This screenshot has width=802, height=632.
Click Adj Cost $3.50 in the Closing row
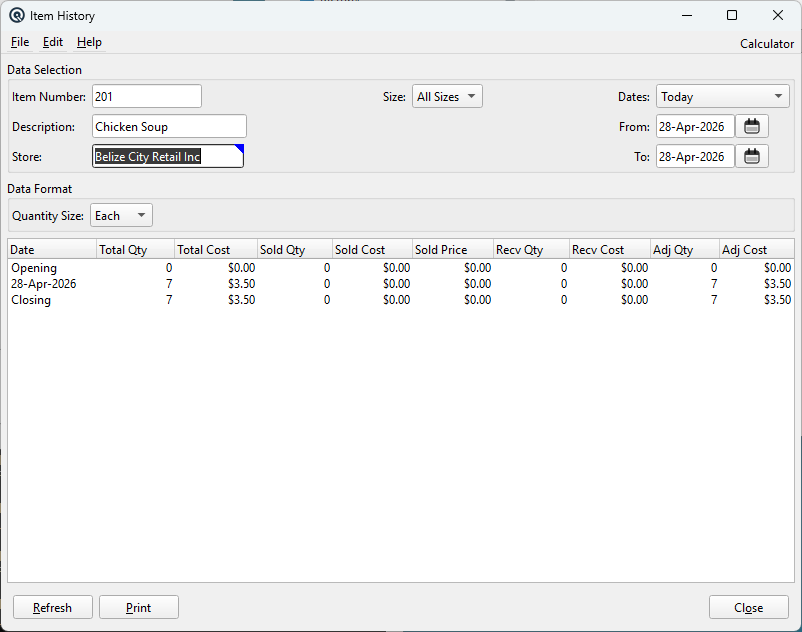[777, 300]
